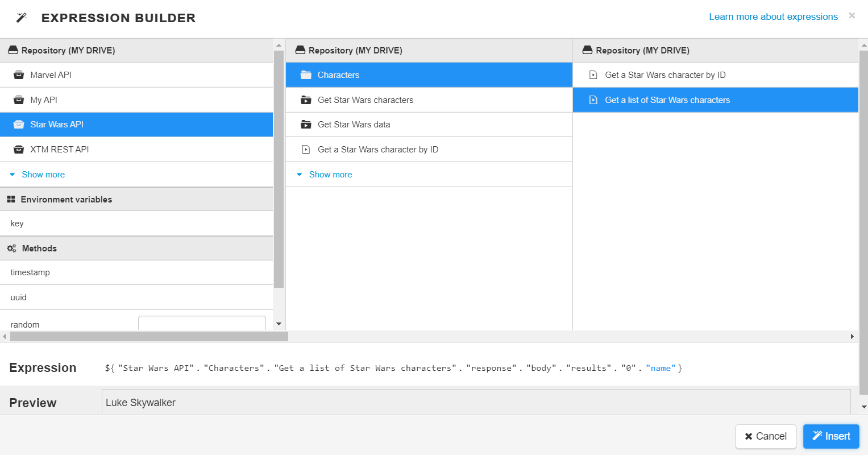The width and height of the screenshot is (868, 455).
Task: Select Get a list of Star Wars characters
Action: tap(716, 100)
